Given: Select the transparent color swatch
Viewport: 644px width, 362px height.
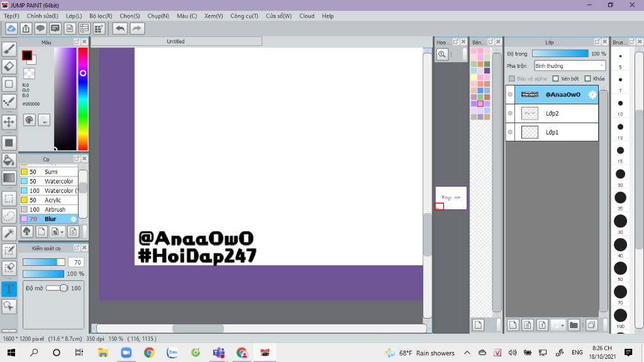Looking at the screenshot, I should [29, 74].
